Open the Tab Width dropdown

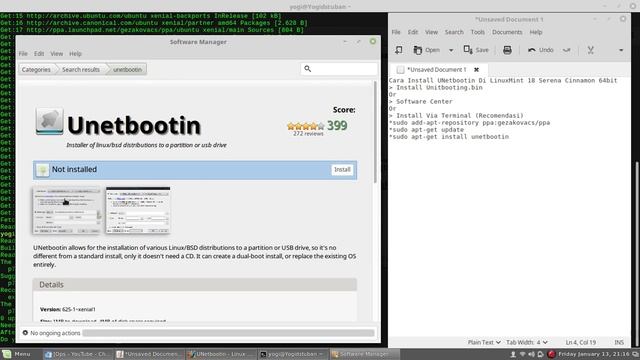click(527, 342)
